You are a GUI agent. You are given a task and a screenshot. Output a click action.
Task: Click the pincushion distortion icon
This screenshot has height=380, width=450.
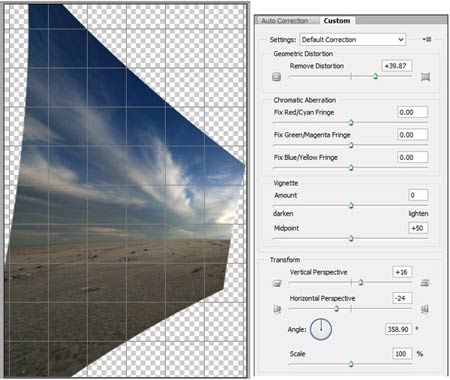click(426, 77)
